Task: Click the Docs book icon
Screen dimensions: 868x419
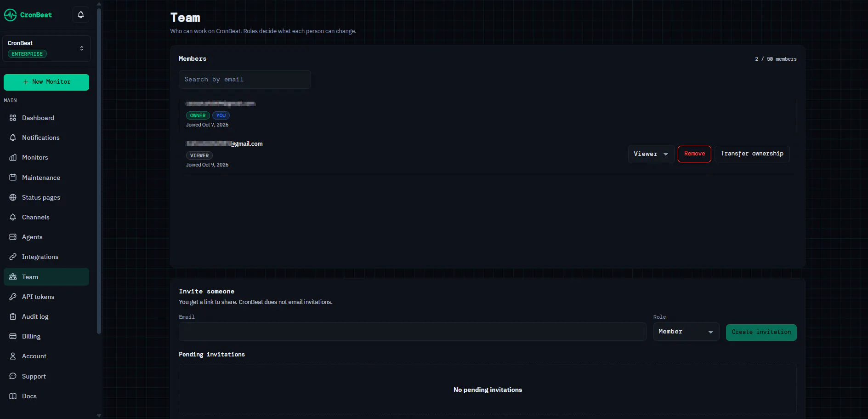Action: (x=13, y=396)
